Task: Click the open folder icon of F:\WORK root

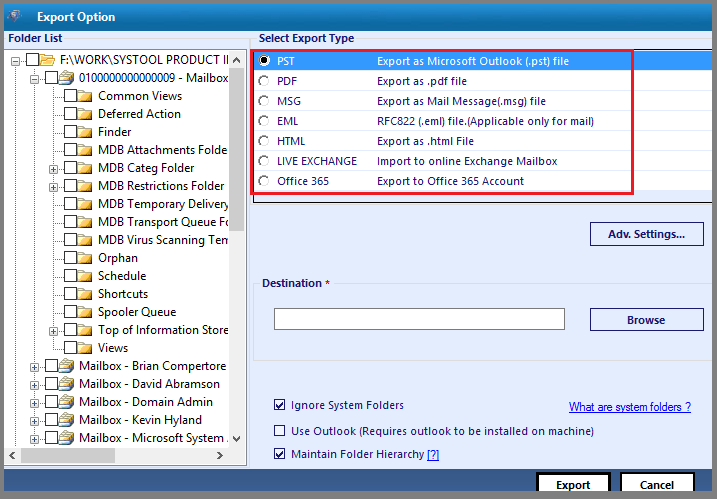Action: point(47,60)
